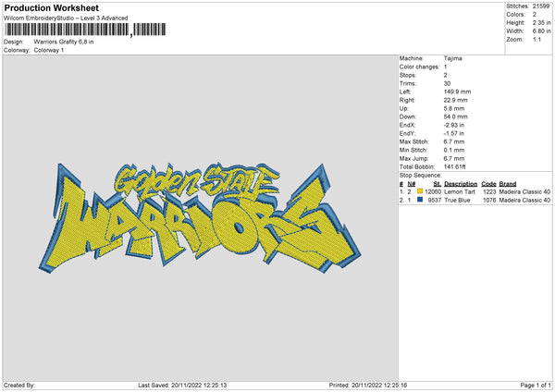555x392 pixels.
Task: Select the Machine value Tajima
Action: point(452,58)
